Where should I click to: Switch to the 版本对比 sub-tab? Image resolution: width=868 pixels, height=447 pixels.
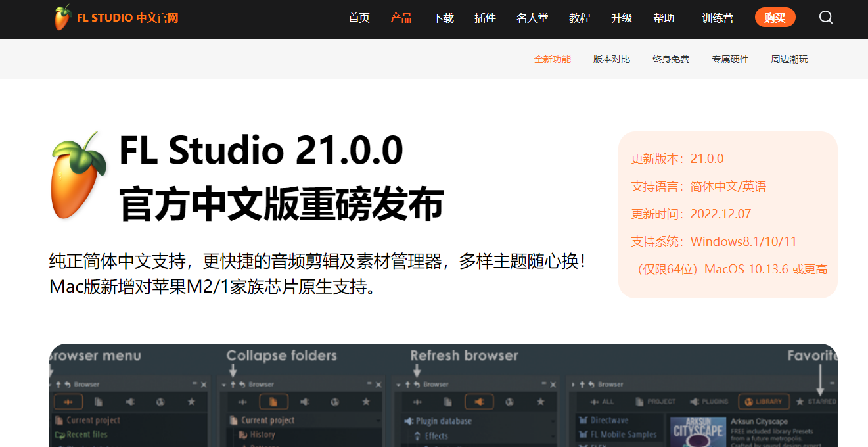pyautogui.click(x=612, y=59)
